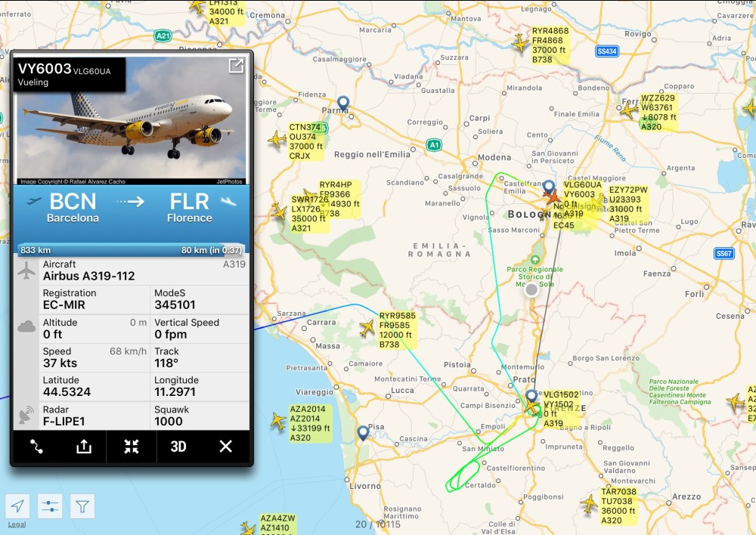Center map on my location arrow
The image size is (756, 535).
17,506
